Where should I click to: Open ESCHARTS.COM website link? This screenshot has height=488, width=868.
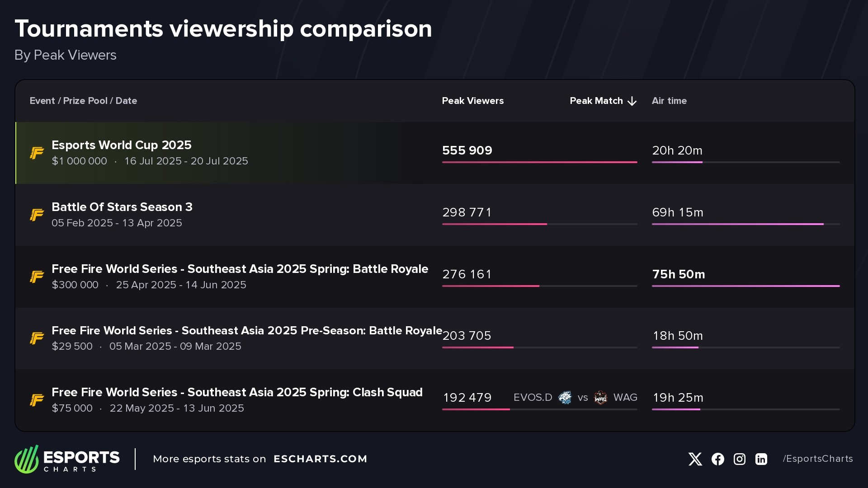[320, 459]
